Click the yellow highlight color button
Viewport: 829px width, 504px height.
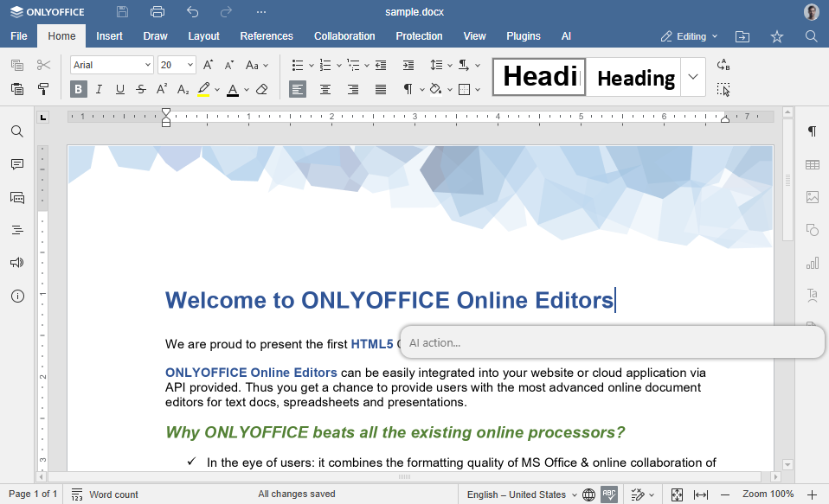click(203, 89)
